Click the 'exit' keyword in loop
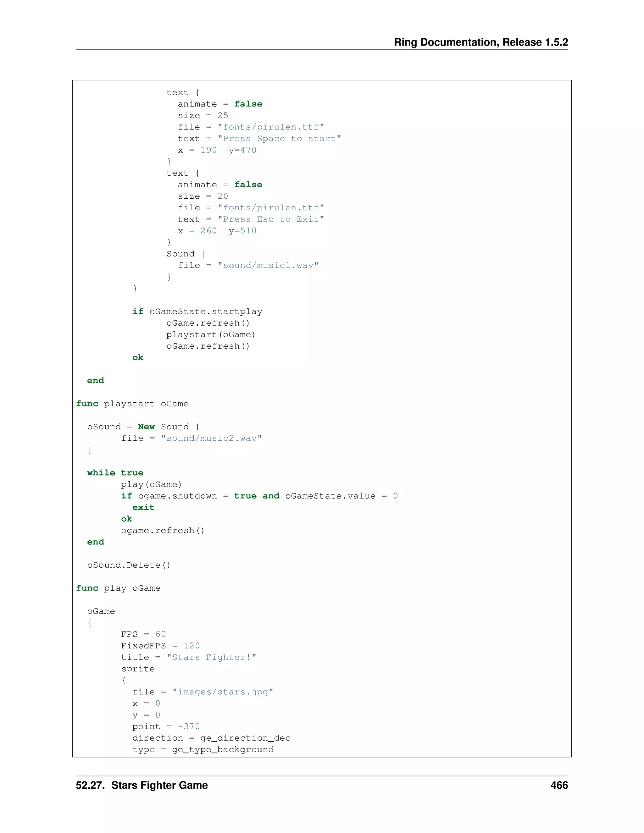This screenshot has width=644, height=833. click(x=143, y=507)
